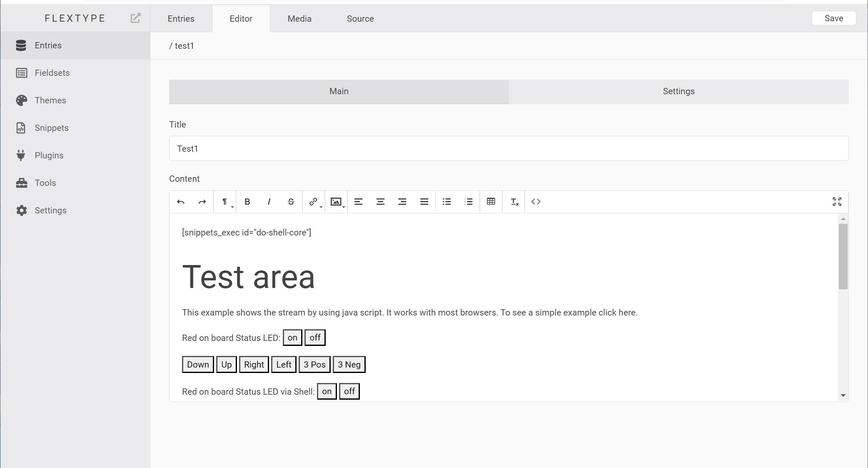Viewport: 868px width, 468px height.
Task: Toggle bold formatting
Action: (x=247, y=202)
